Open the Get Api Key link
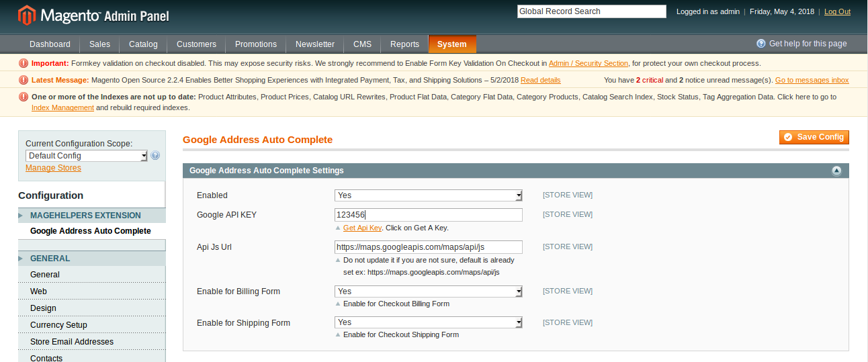The image size is (868, 362). 362,228
